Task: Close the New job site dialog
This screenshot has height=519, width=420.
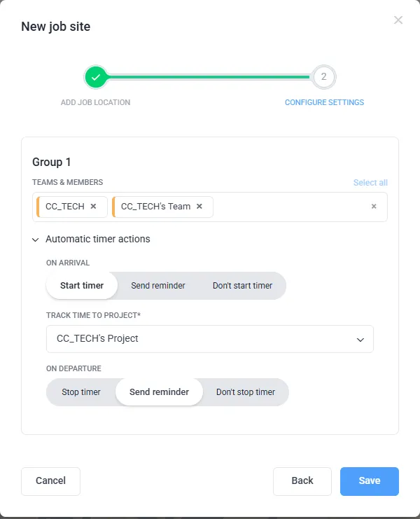Action: 398,20
